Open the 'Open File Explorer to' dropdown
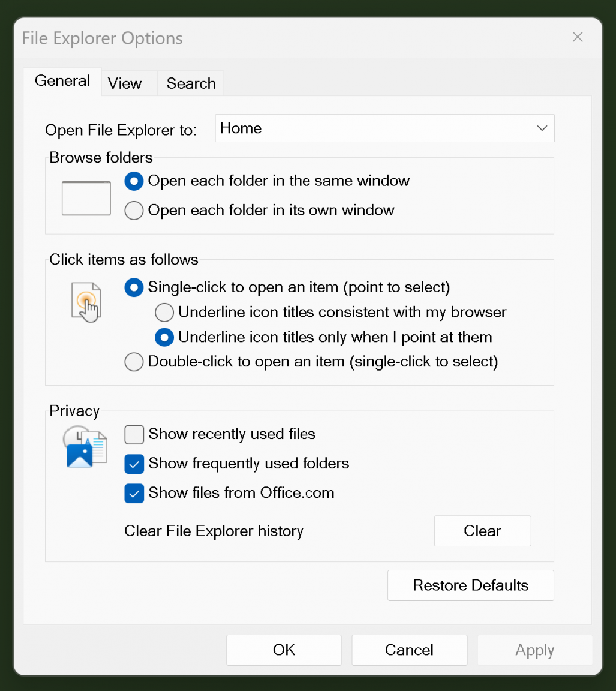The image size is (616, 691). click(x=384, y=128)
